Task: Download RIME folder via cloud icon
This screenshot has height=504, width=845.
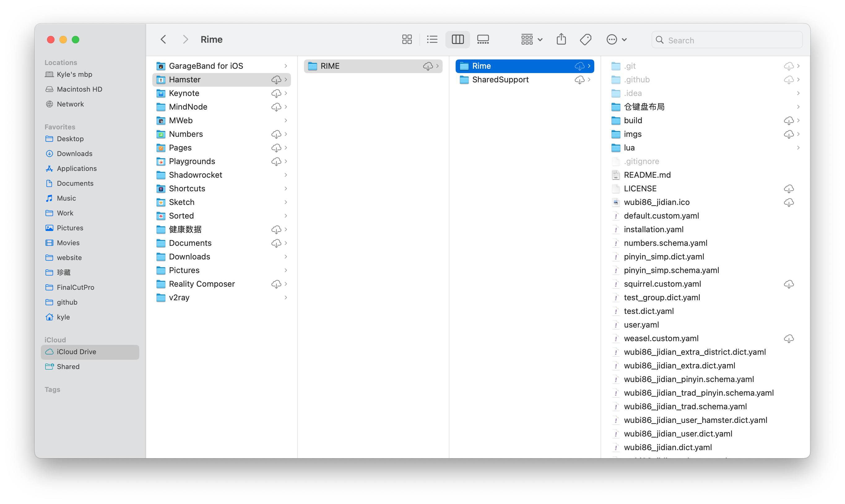Action: pyautogui.click(x=428, y=66)
